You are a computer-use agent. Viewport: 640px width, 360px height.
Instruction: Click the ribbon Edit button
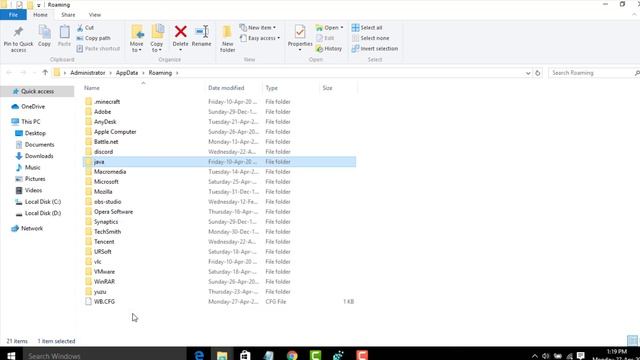[x=325, y=38]
